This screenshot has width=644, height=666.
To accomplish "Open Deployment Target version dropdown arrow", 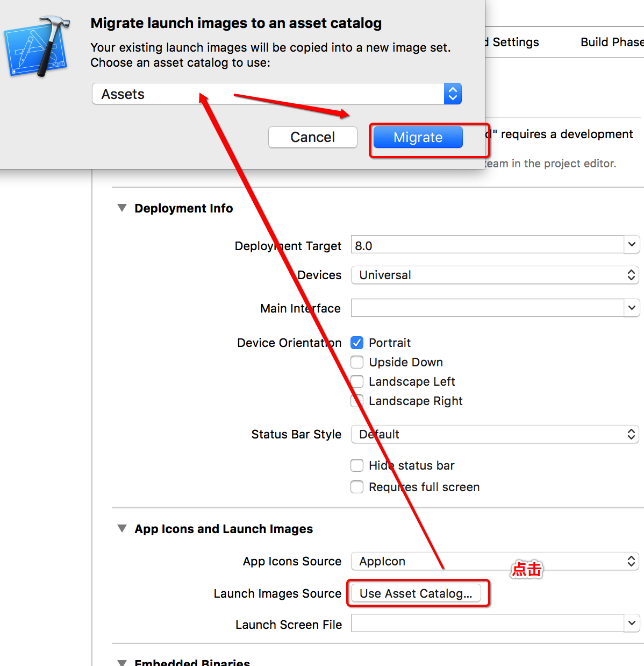I will pyautogui.click(x=632, y=245).
